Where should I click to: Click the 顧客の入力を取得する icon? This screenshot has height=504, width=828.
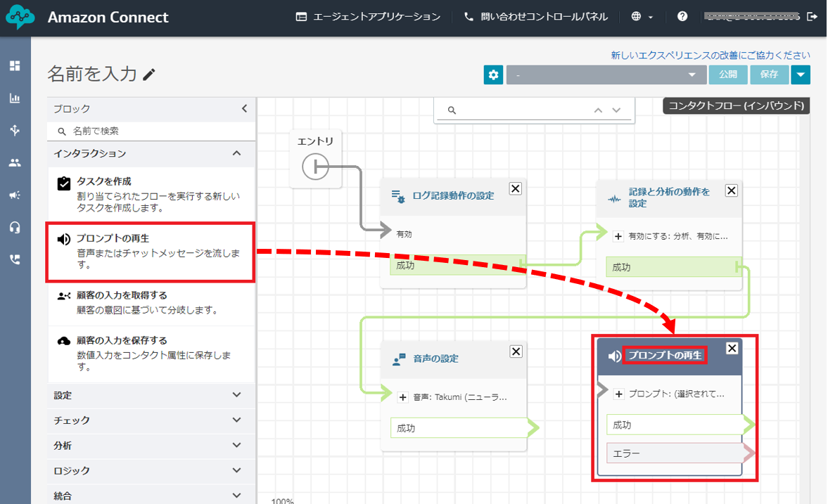pos(64,296)
